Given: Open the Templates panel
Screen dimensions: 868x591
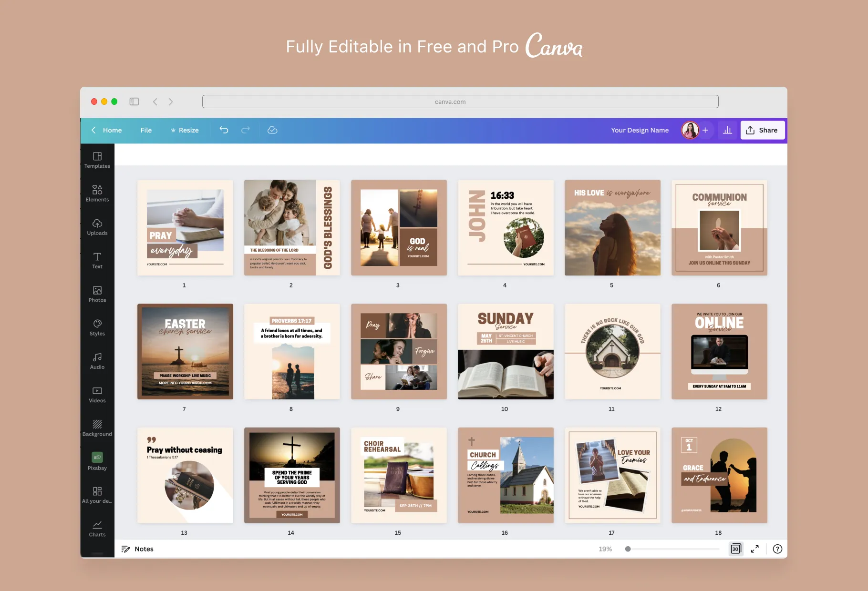Looking at the screenshot, I should tap(97, 160).
